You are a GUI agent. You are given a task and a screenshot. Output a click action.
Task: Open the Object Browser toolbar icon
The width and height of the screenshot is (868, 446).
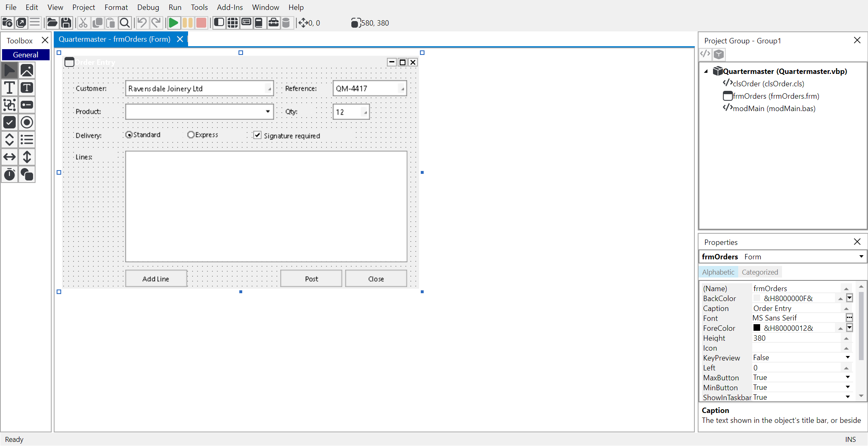point(259,23)
